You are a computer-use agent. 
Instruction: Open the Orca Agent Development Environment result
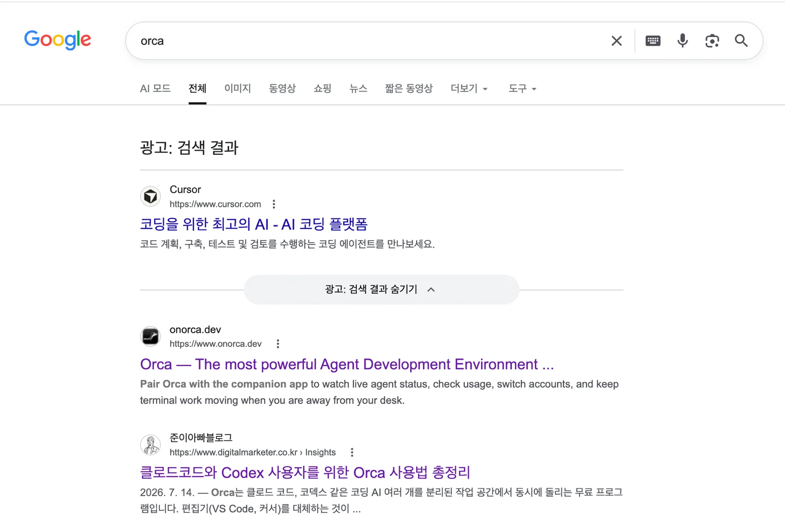click(x=347, y=364)
